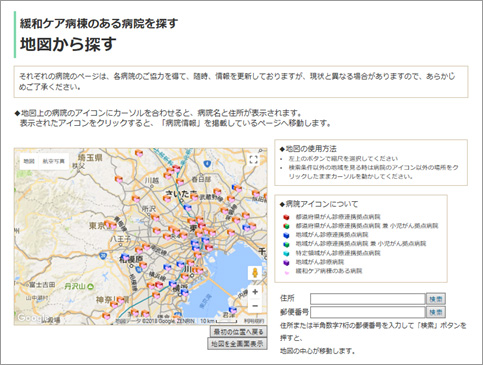Zoom out the map with minus button
483x365 pixels.
click(x=255, y=306)
